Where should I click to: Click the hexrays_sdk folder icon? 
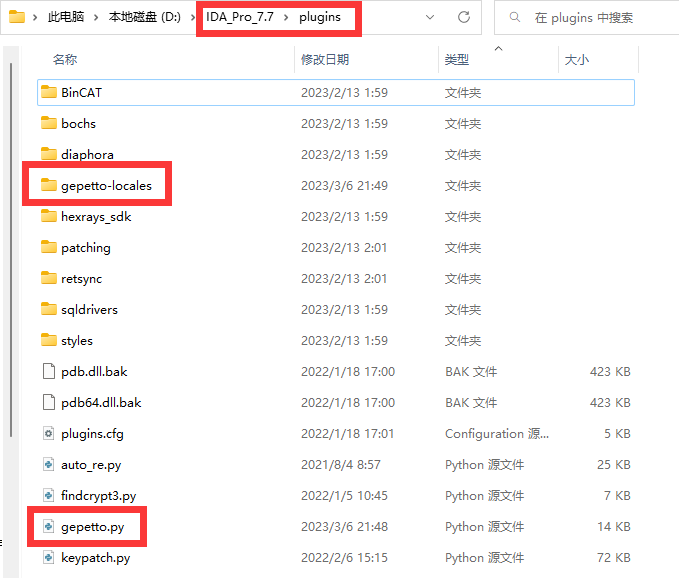pos(48,217)
